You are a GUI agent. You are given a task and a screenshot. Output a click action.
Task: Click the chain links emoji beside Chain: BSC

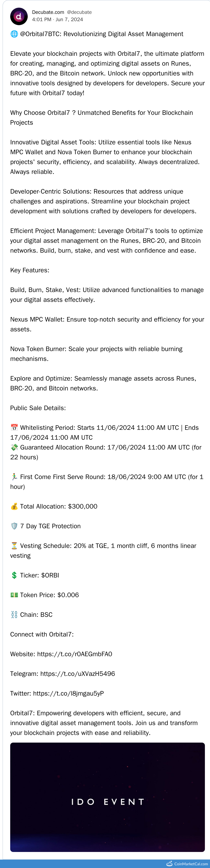[x=14, y=615]
